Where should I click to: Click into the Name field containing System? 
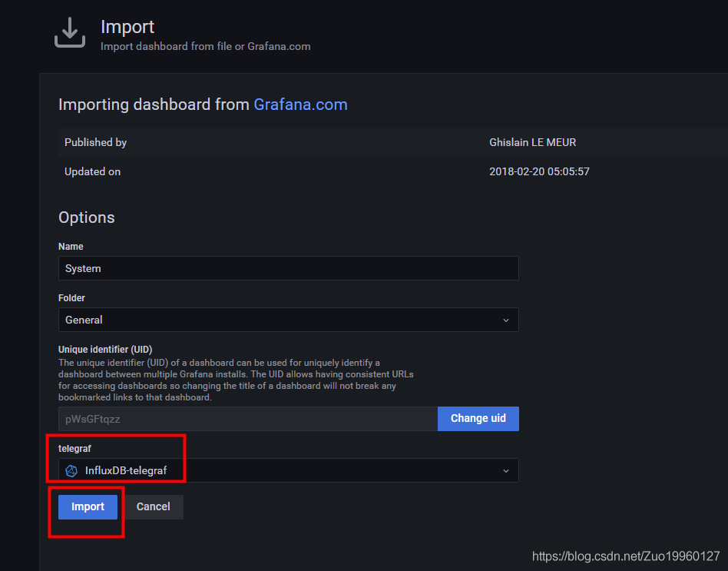pos(288,268)
